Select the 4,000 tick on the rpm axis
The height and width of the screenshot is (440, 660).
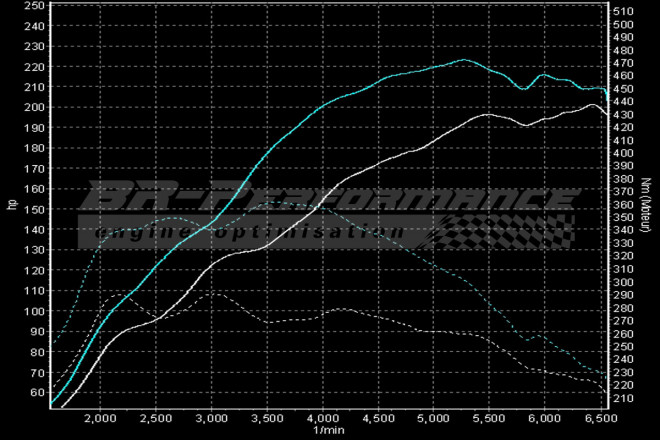point(322,417)
